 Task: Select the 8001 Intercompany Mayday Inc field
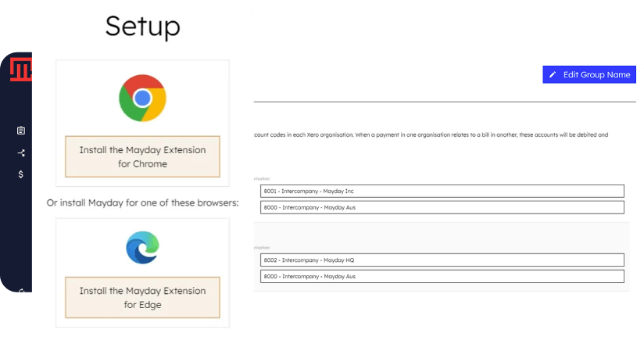point(442,191)
